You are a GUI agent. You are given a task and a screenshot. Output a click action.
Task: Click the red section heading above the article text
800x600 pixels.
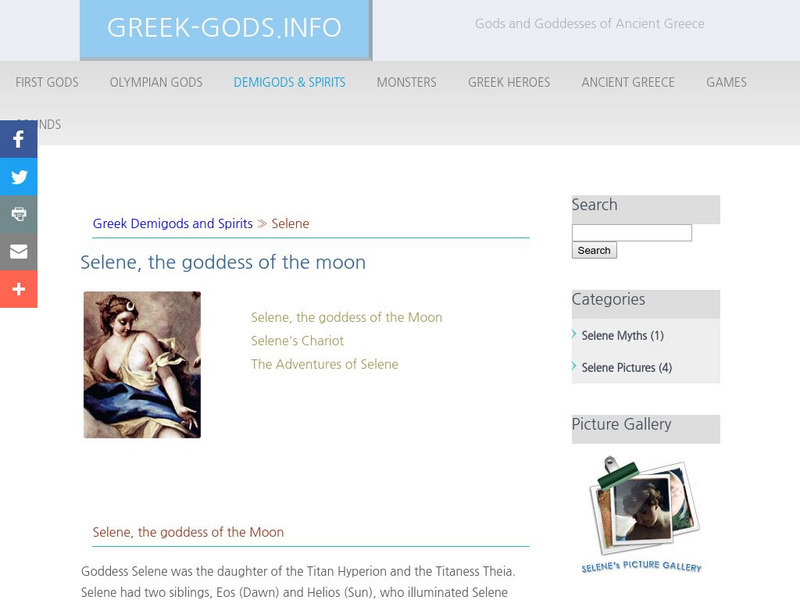pos(188,532)
